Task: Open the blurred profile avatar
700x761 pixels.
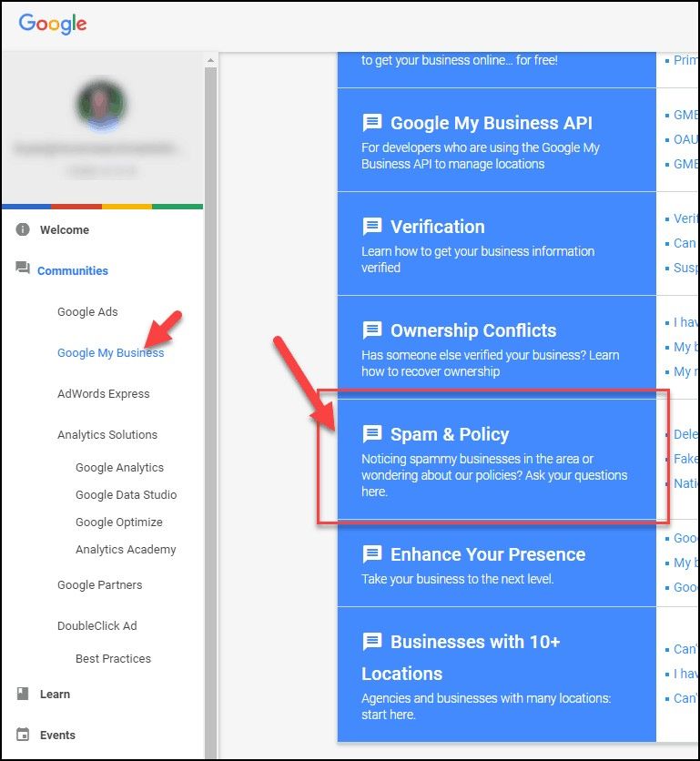Action: (101, 103)
